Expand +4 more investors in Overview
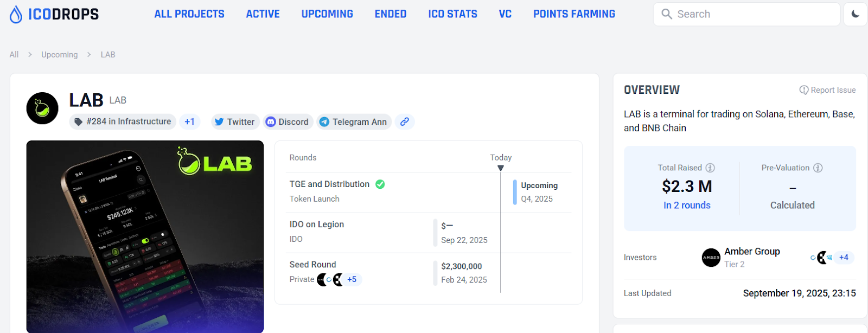The image size is (868, 333). [844, 258]
